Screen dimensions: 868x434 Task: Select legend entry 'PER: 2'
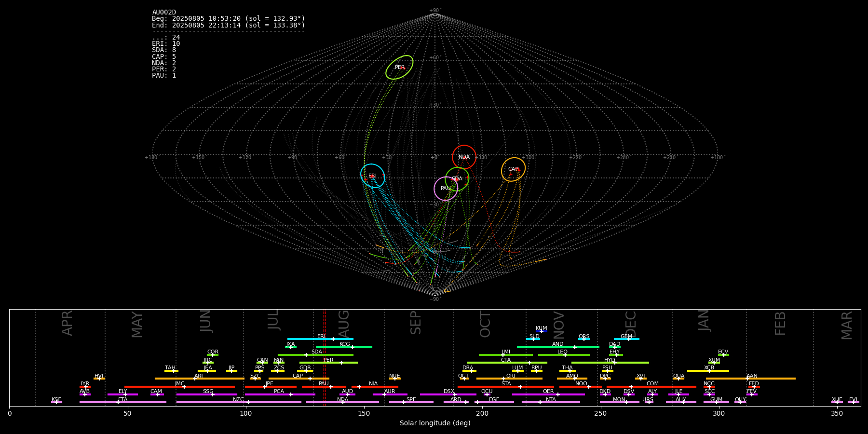pos(164,69)
